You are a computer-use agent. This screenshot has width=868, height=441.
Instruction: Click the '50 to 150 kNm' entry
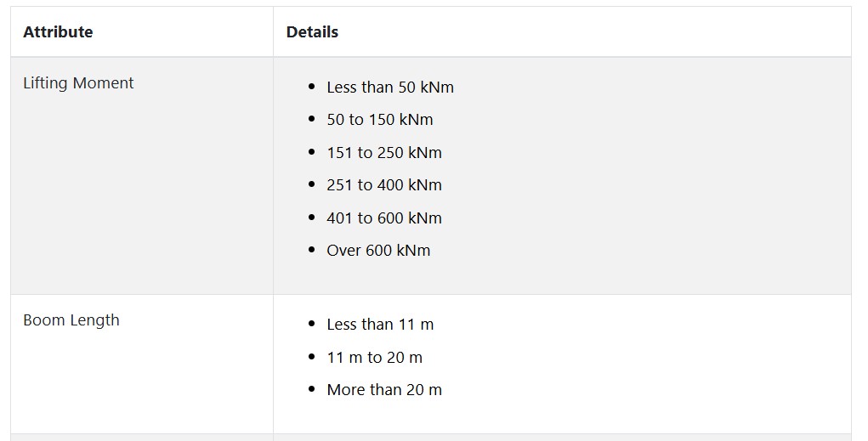380,120
